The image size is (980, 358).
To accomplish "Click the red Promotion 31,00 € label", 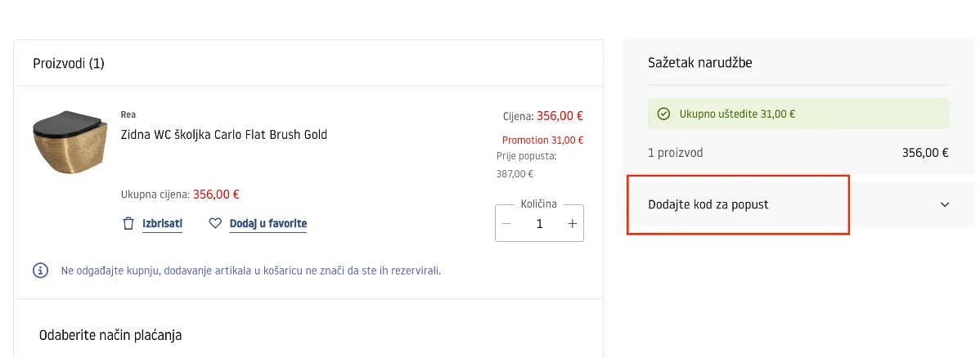I will (542, 140).
